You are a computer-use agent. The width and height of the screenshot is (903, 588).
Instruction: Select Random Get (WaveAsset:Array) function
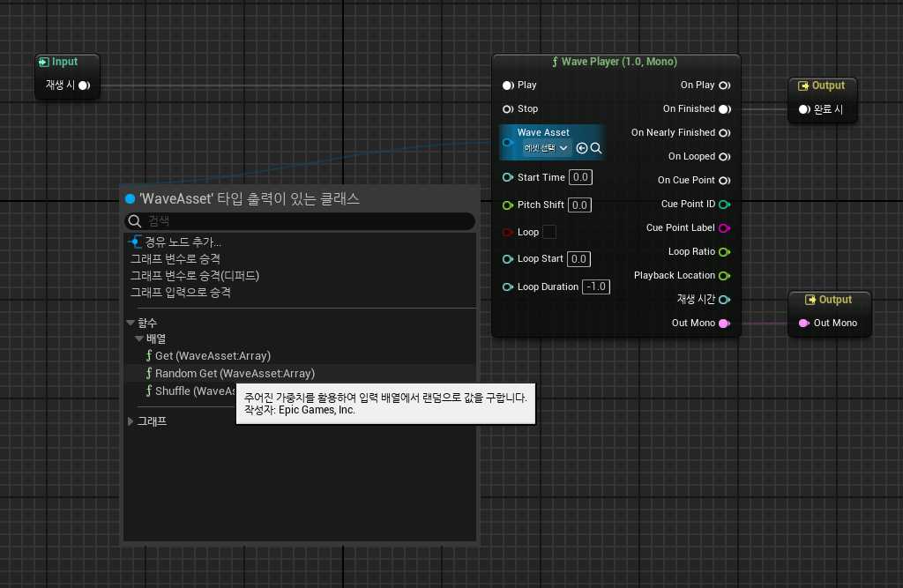tap(300, 373)
